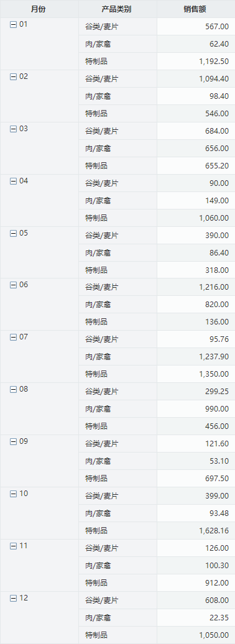Select 特制品 cell in month 01
This screenshot has width=235, height=644.
pyautogui.click(x=118, y=61)
